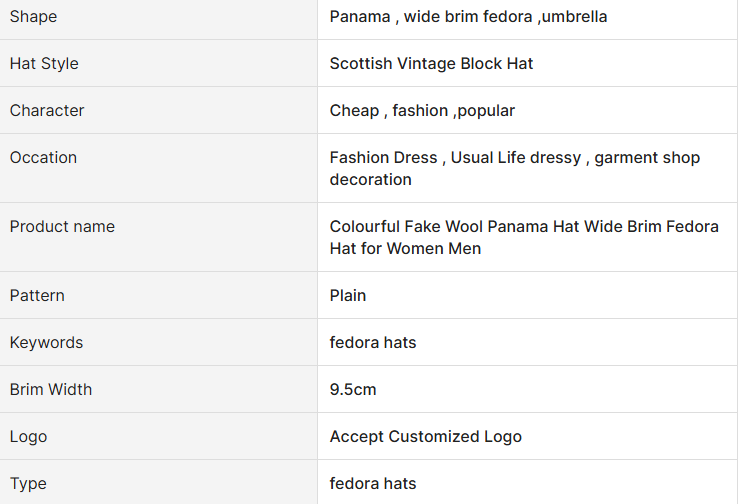Click the 'Plain' pattern value
Screen dimensions: 744x504
[x=348, y=295]
